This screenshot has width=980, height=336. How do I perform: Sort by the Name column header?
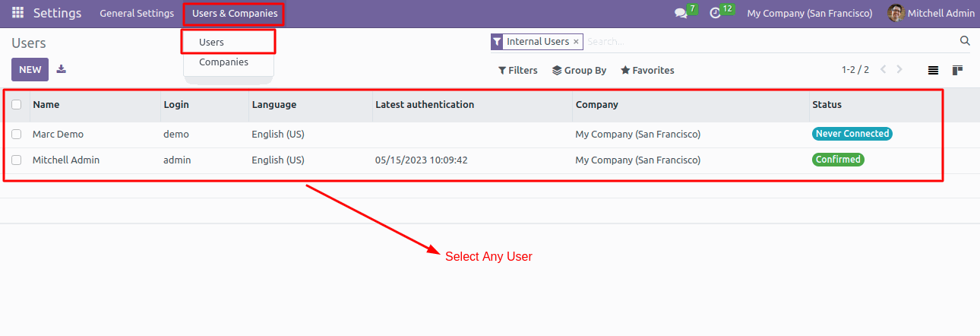point(46,105)
